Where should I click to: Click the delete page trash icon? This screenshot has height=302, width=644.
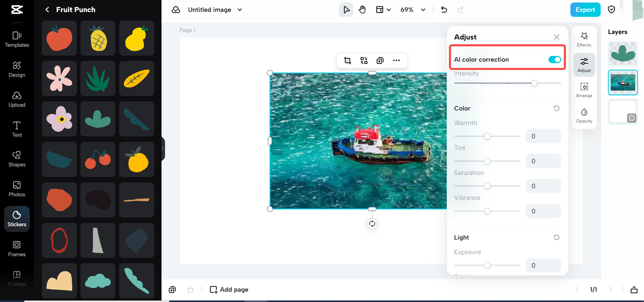click(190, 289)
